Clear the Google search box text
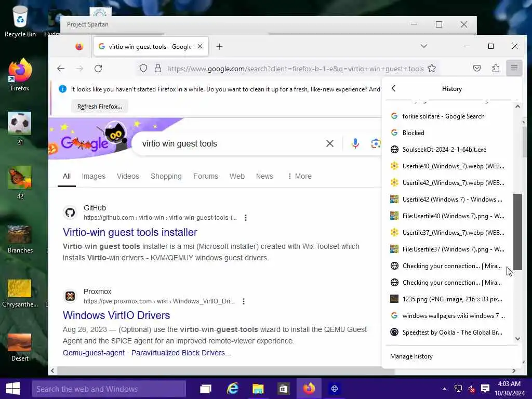Screen dimensions: 532x399 coord(330,143)
